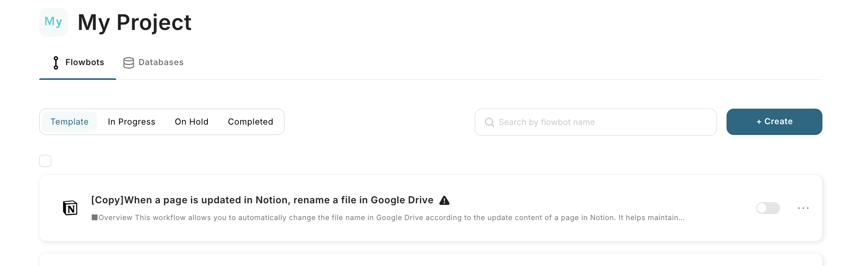Open the Flowbots tab label
This screenshot has height=266, width=868.
point(85,62)
